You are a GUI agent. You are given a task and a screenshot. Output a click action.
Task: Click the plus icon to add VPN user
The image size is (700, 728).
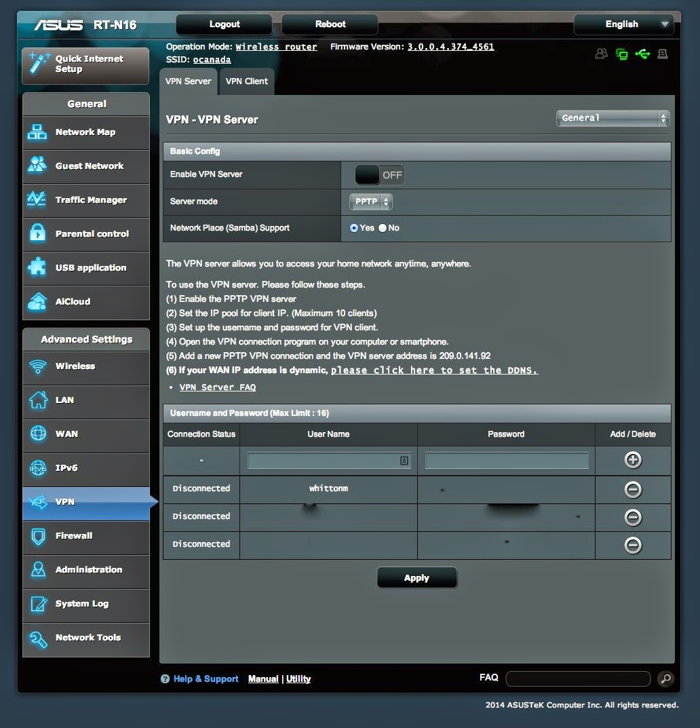coord(633,459)
